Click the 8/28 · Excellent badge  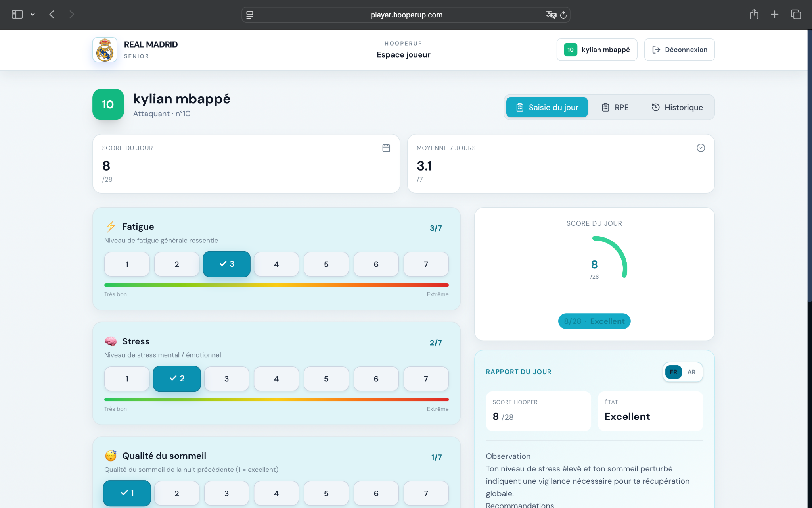[594, 321]
